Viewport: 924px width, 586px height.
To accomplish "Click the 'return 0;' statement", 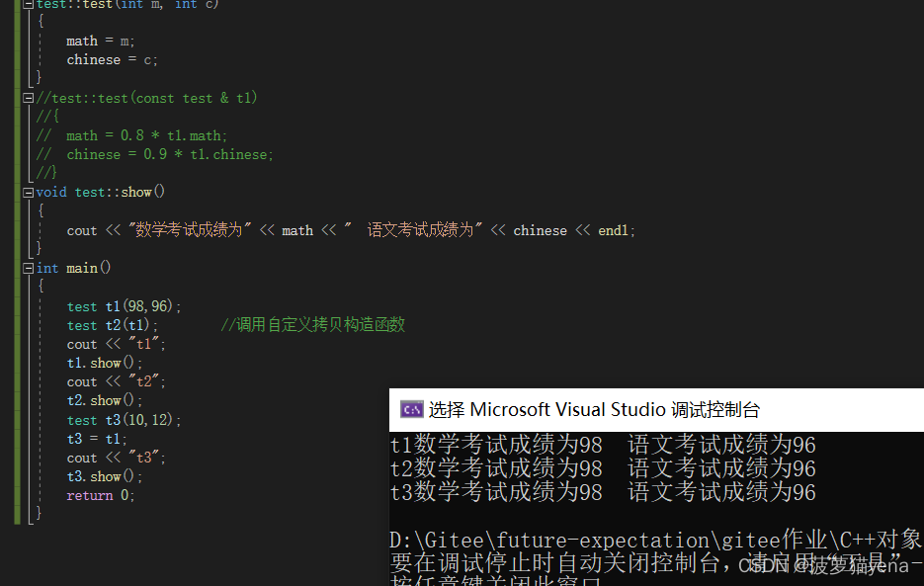I will click(x=100, y=495).
